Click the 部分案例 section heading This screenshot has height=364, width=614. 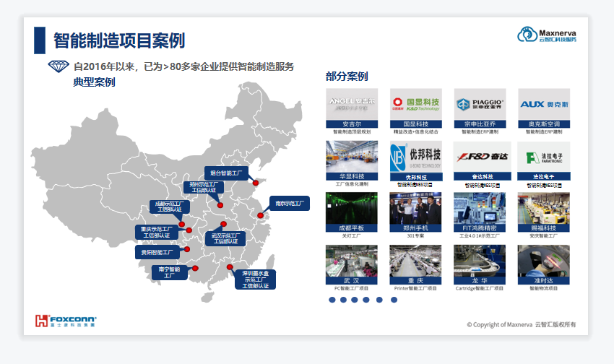pyautogui.click(x=347, y=77)
